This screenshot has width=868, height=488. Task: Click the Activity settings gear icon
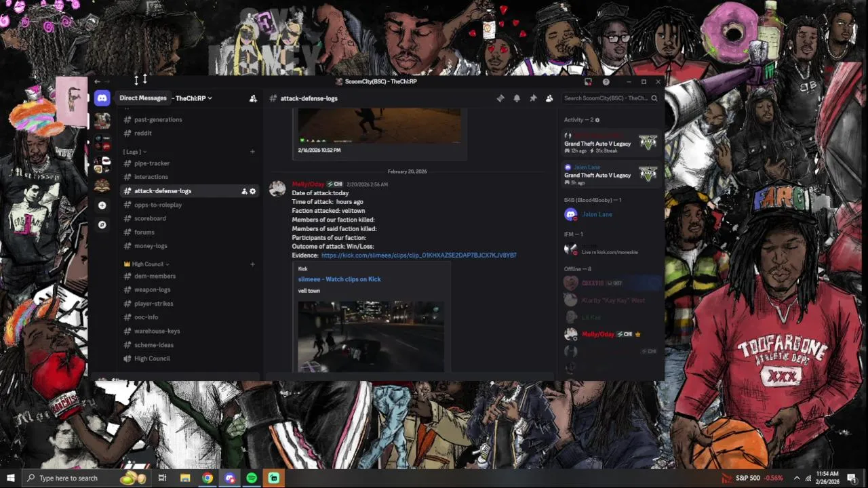click(597, 120)
